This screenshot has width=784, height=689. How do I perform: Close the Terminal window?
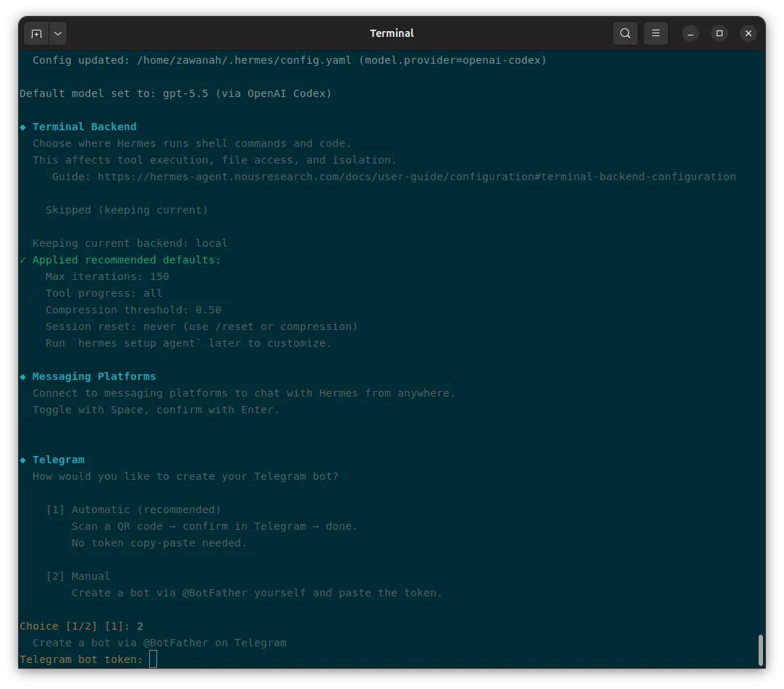click(x=749, y=33)
